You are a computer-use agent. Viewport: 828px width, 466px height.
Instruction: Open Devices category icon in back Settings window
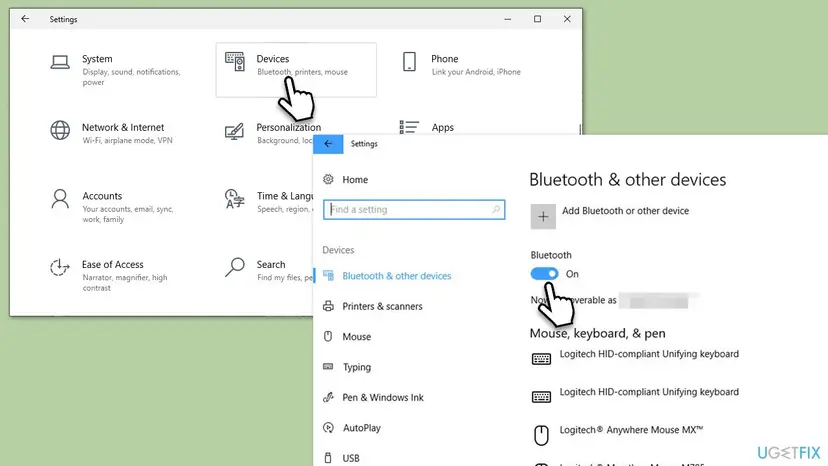tap(235, 61)
